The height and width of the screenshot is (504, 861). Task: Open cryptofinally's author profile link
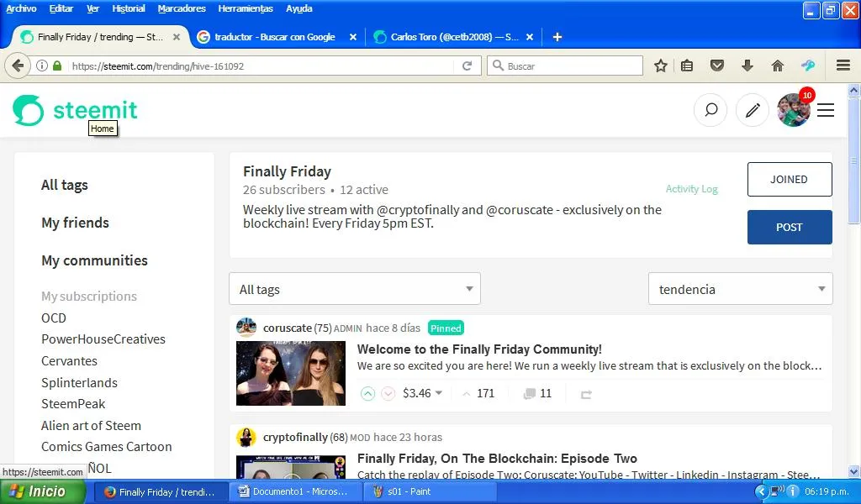(x=295, y=437)
